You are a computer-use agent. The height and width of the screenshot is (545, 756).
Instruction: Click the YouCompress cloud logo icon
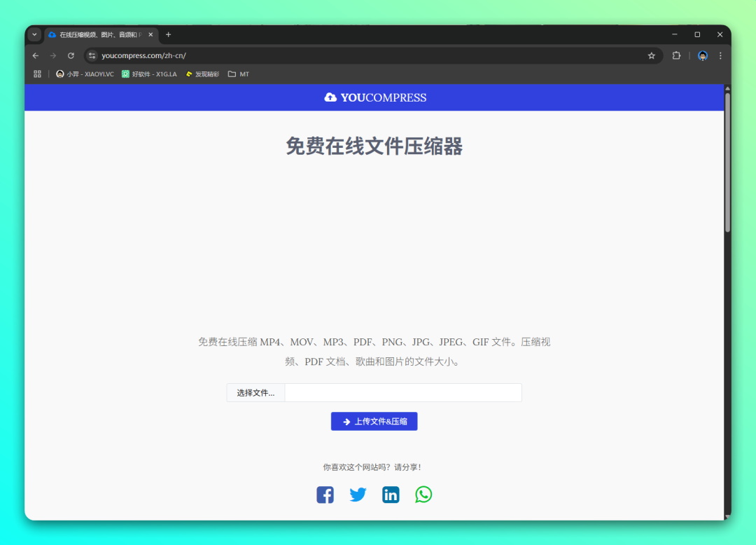(330, 97)
